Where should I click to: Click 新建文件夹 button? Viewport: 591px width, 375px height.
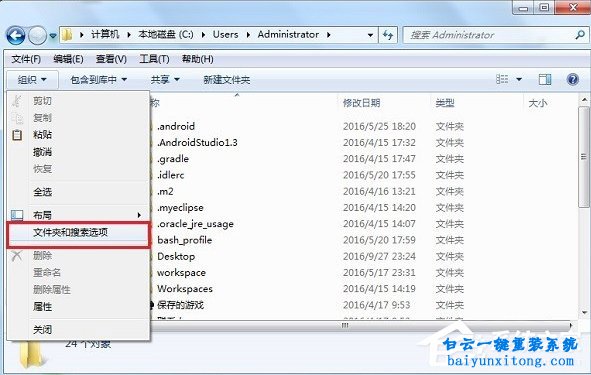(227, 80)
